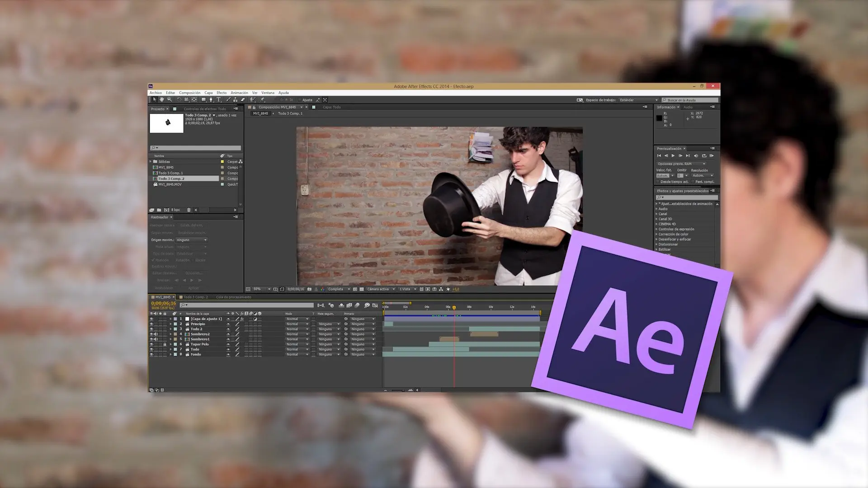Click the project thumbnail preview of the hat
This screenshot has width=868, height=488.
click(167, 123)
